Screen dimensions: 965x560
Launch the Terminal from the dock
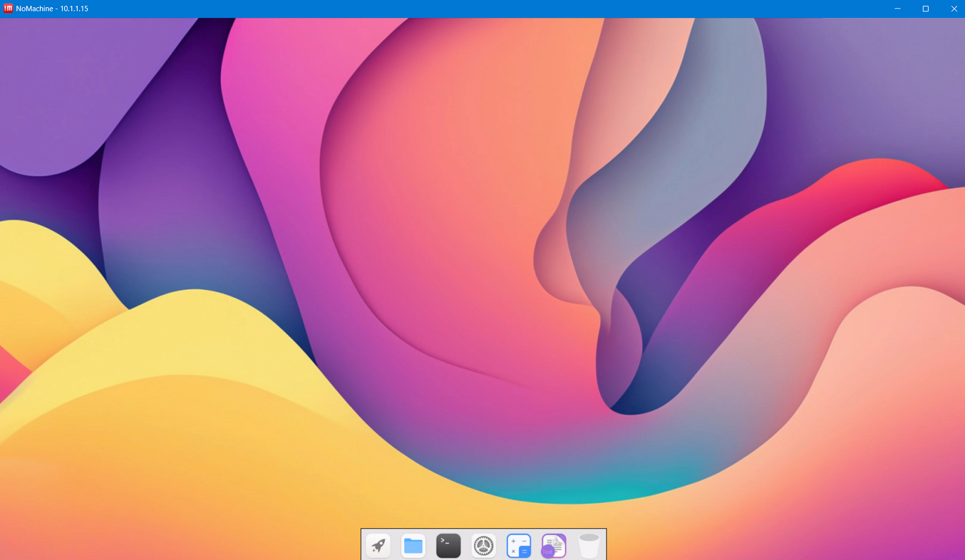(448, 546)
